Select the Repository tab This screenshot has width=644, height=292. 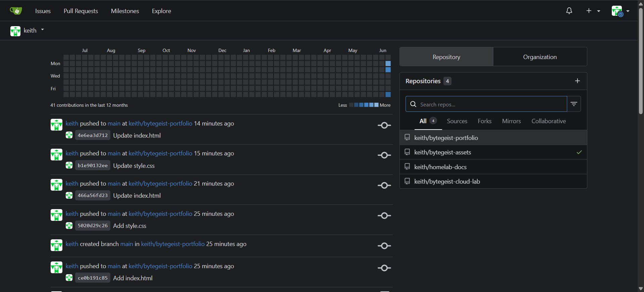click(x=446, y=57)
